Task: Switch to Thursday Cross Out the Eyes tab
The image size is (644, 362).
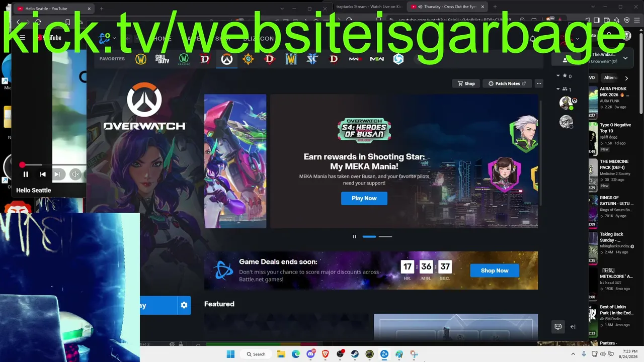Action: [447, 7]
